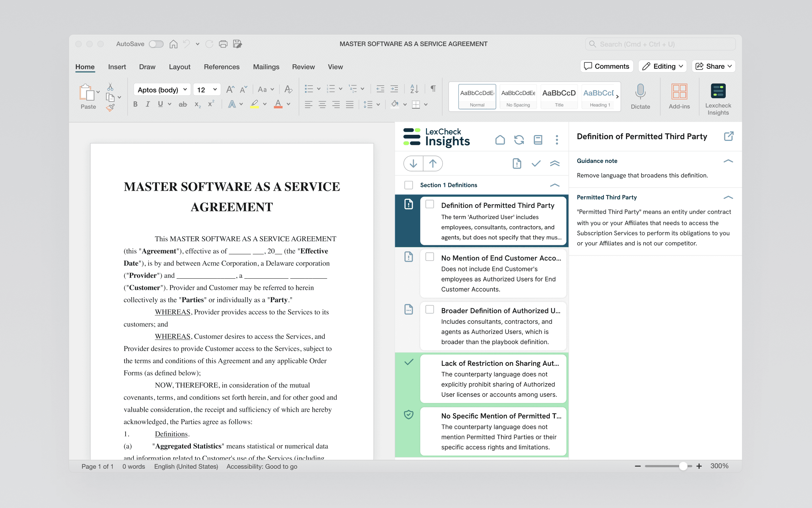The width and height of the screenshot is (812, 508).
Task: Click the Comments button
Action: tap(607, 66)
